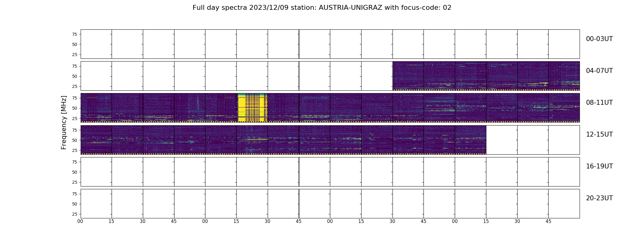Select the 75 MHz tick of the 04-07UT row
This screenshot has height=245, width=644.
(x=75, y=66)
